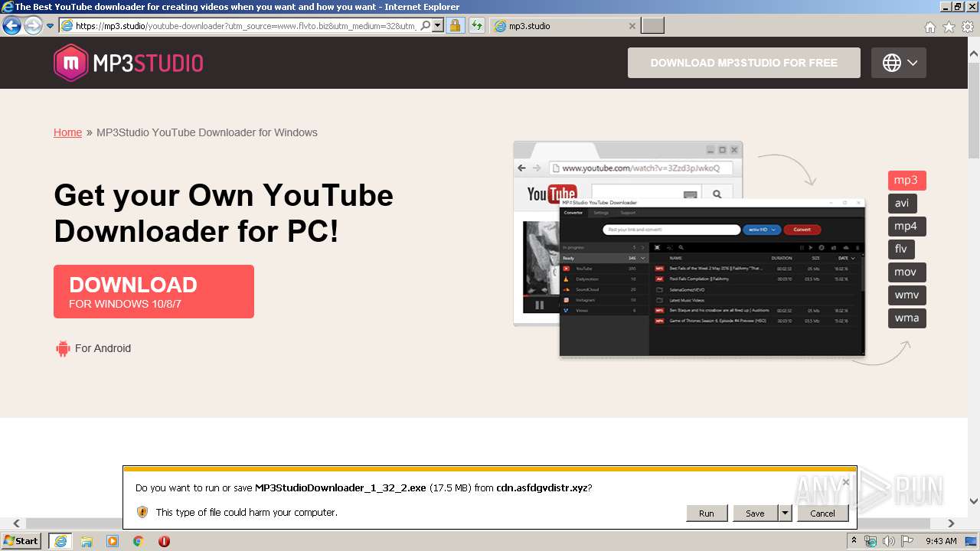The height and width of the screenshot is (551, 980).
Task: Click the red DOWNLOAD for Windows button
Action: 154,292
